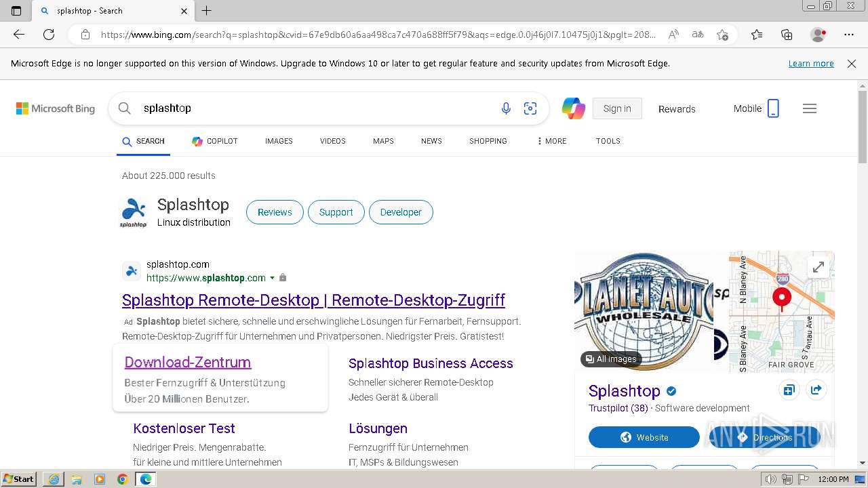Image resolution: width=868 pixels, height=488 pixels.
Task: Go to Microsoft Bing home logo
Action: point(56,108)
